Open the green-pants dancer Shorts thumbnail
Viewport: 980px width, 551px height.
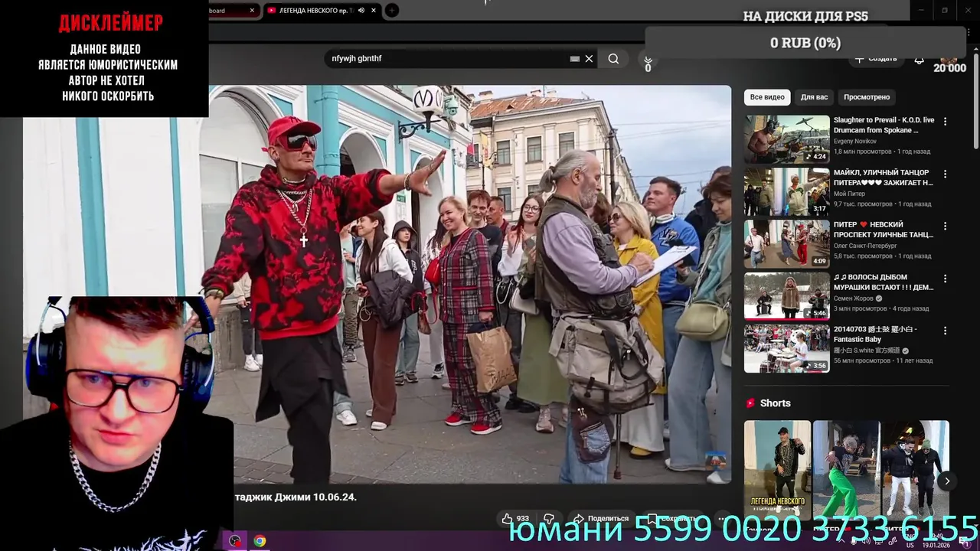(846, 470)
